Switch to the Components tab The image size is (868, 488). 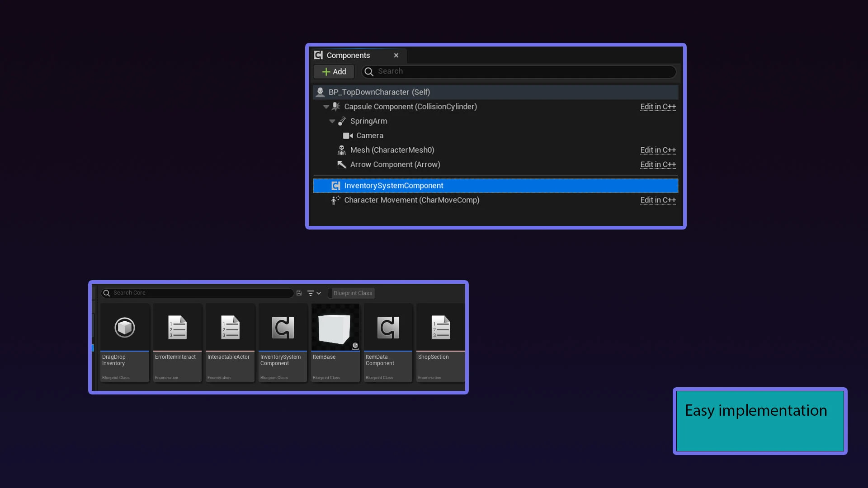349,55
